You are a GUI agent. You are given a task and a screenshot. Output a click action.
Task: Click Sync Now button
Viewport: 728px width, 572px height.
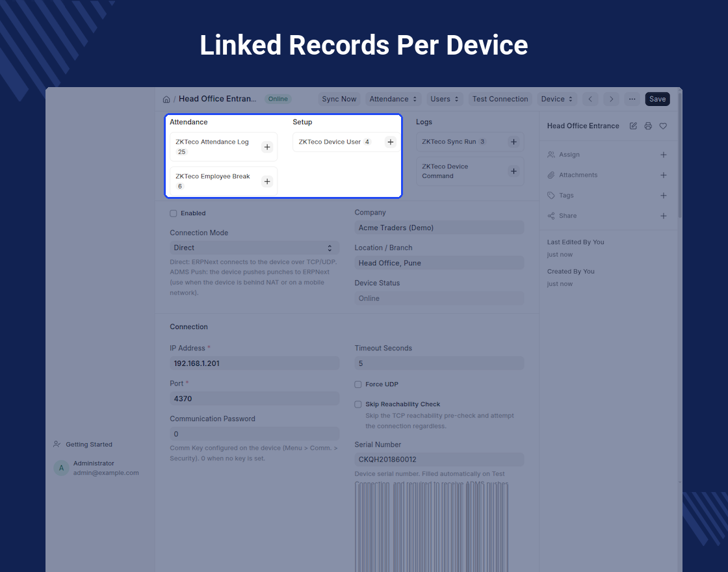point(339,99)
